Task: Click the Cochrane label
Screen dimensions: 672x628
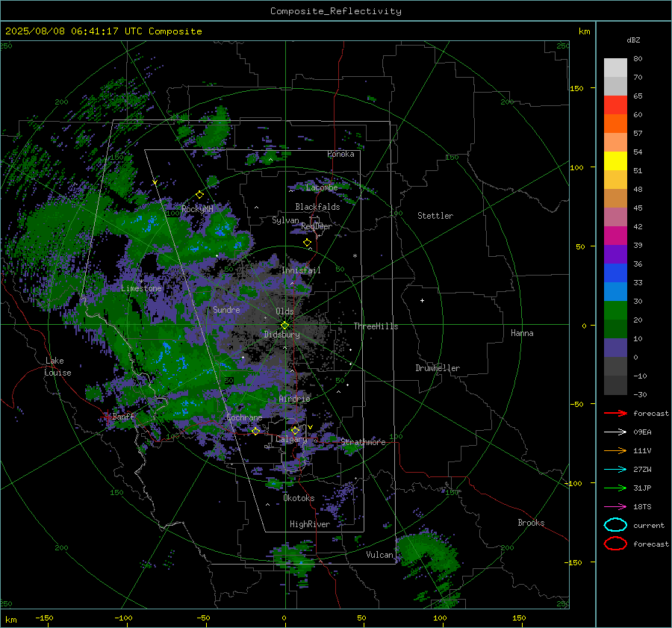Action: click(244, 417)
